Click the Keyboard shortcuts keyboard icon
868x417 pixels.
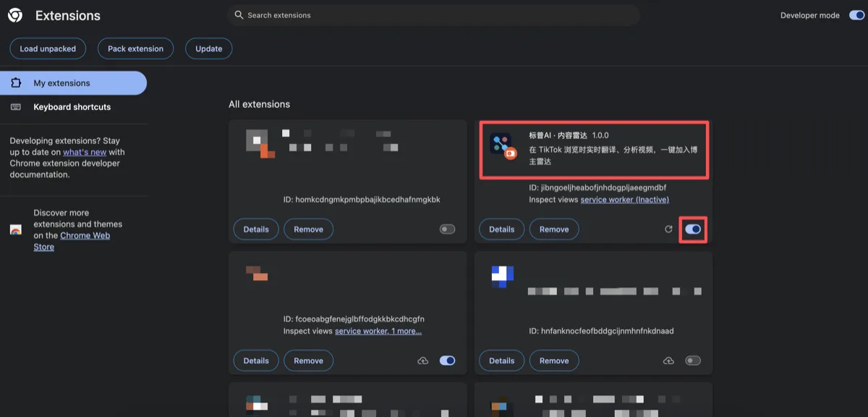(x=16, y=107)
